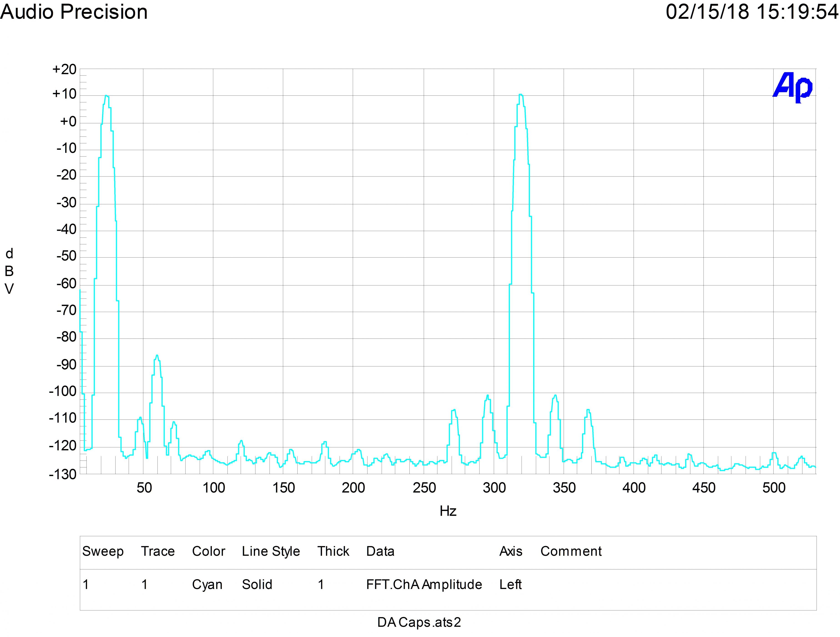The height and width of the screenshot is (637, 840).
Task: Click the 'Hz' x-axis label
Action: [x=448, y=511]
